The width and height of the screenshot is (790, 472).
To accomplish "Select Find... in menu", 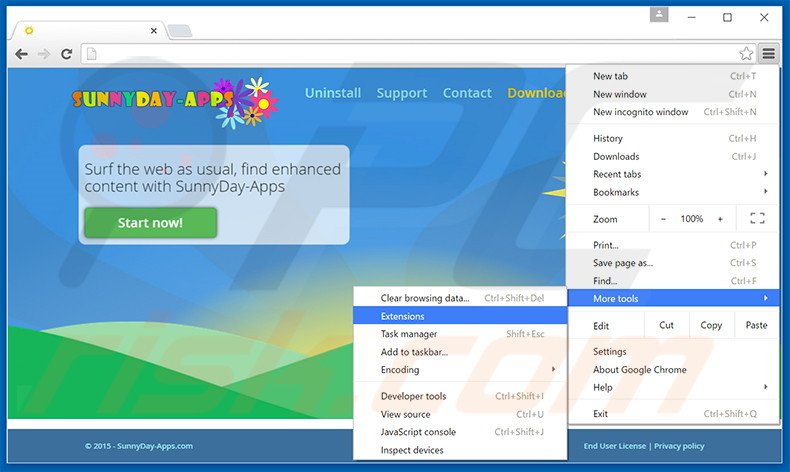I will point(674,281).
